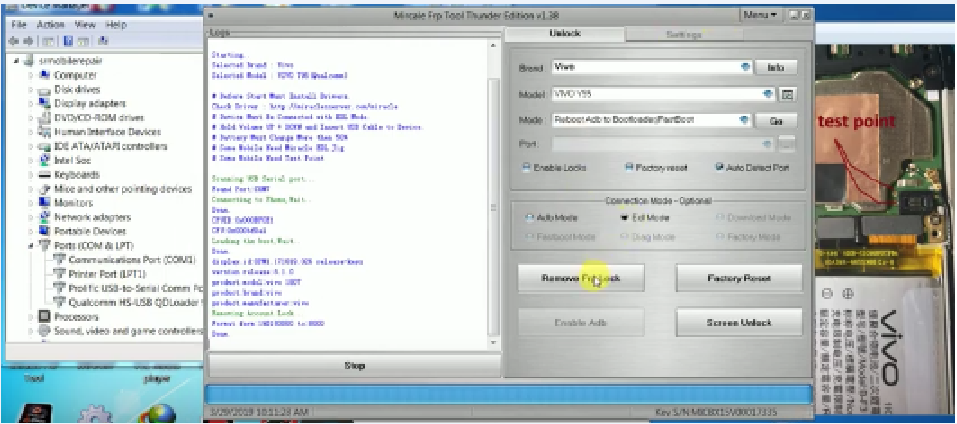Select the Edl Mode radio button

point(624,218)
